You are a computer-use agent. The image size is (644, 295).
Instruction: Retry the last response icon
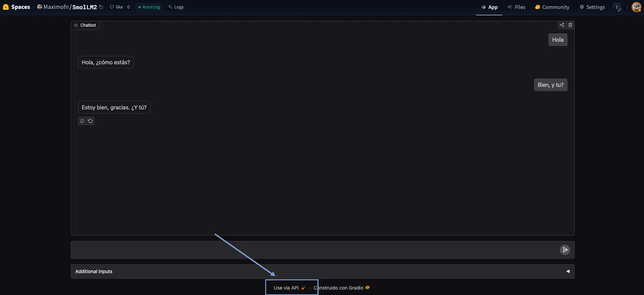[82, 121]
